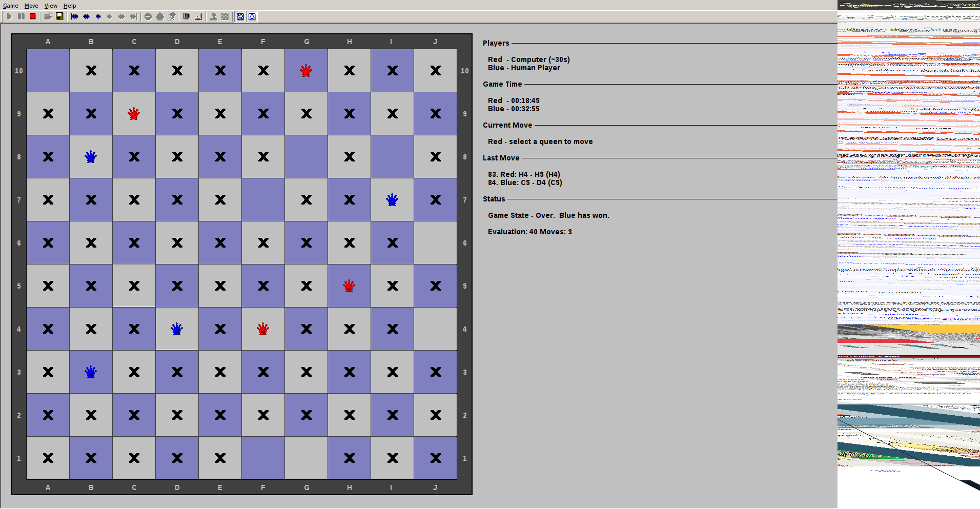Open the Move menu

click(31, 6)
